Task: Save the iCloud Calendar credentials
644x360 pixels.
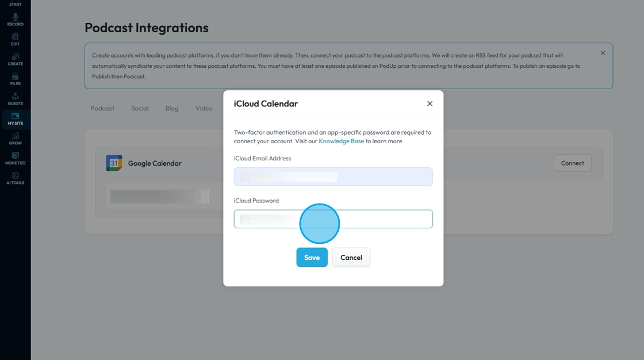Action: pyautogui.click(x=312, y=258)
